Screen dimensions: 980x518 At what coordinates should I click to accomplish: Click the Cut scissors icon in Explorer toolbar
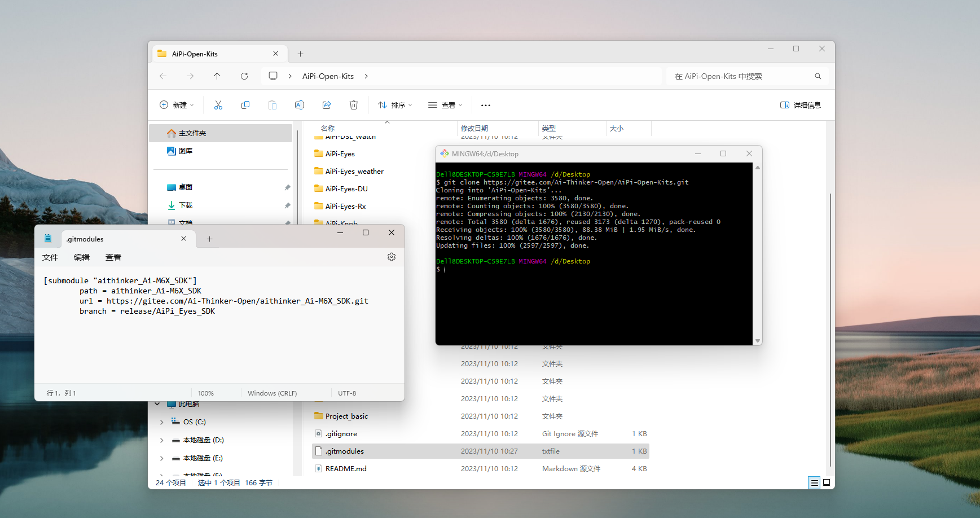point(218,105)
